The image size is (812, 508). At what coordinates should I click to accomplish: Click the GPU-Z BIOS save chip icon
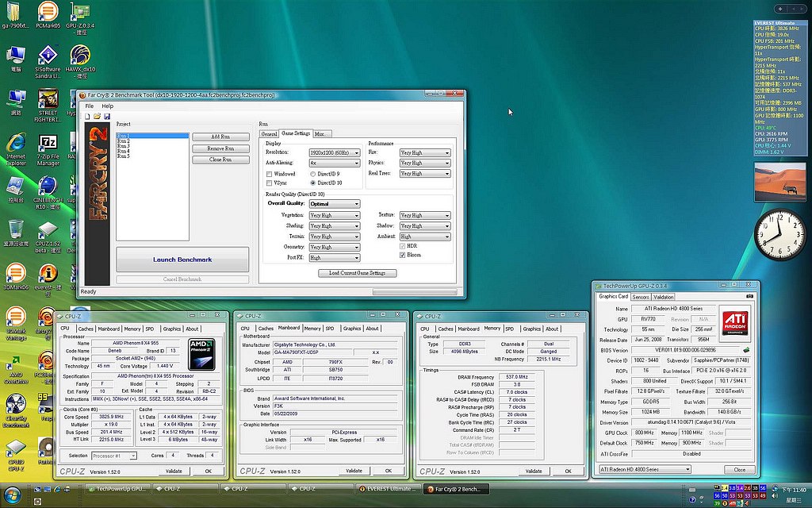[x=747, y=350]
